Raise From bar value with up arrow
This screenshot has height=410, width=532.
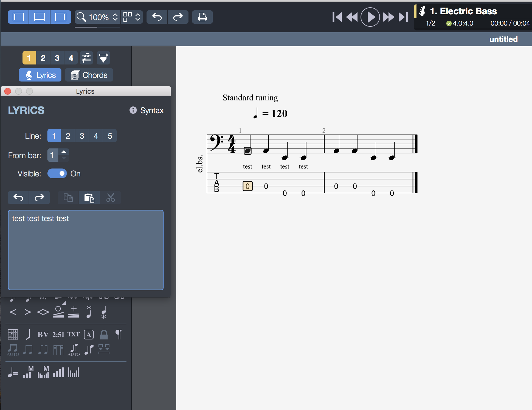64,152
